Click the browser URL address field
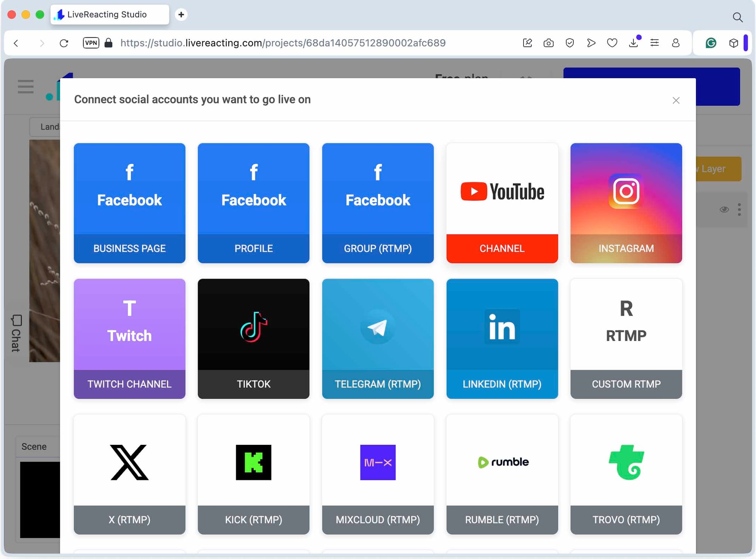 click(x=283, y=43)
